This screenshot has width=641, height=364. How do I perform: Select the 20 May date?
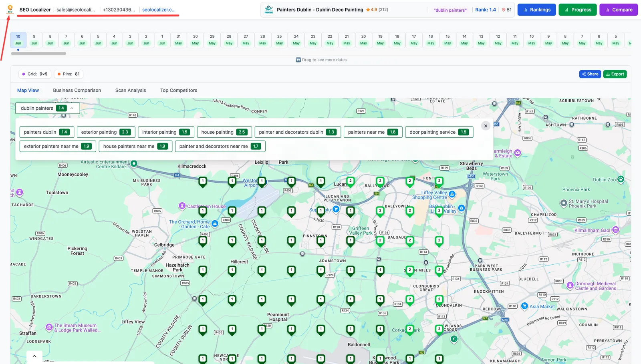(363, 40)
